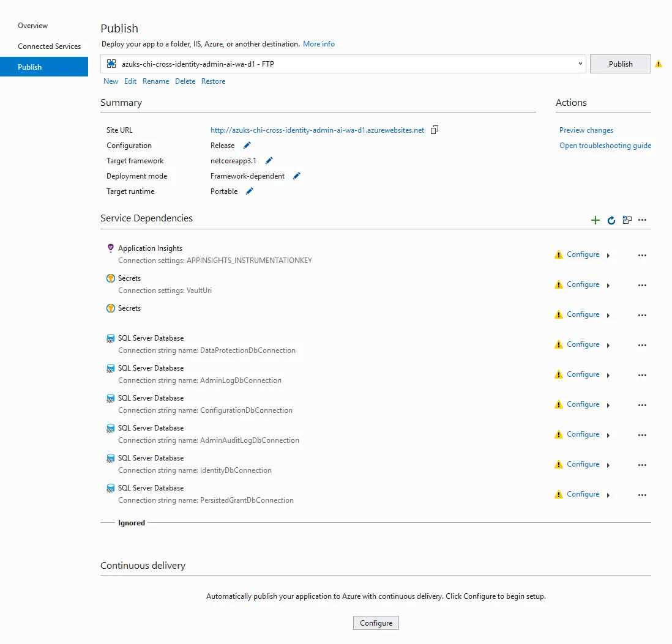The height and width of the screenshot is (644, 672).
Task: Rename the publish profile
Action: 155,81
